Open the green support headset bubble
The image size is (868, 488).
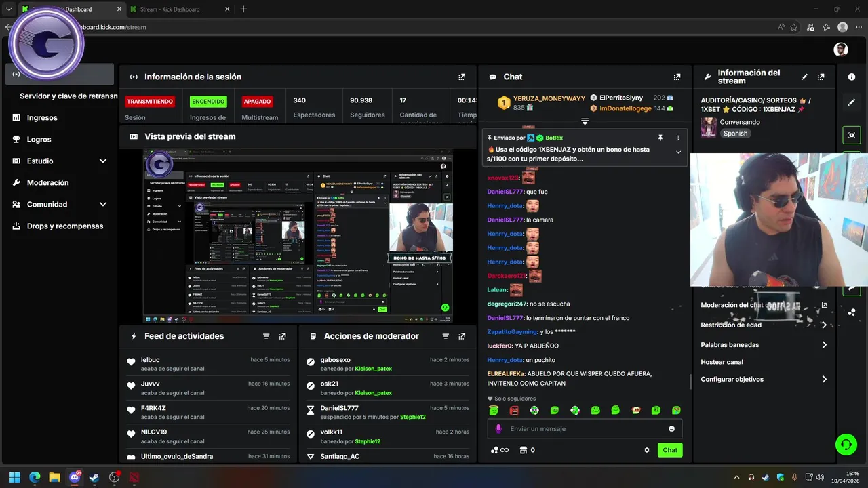pos(846,445)
